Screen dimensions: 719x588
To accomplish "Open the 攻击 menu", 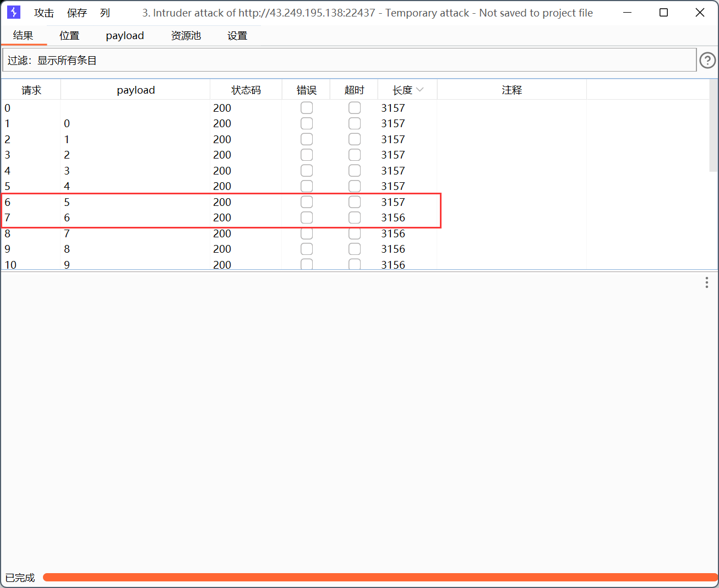I will tap(44, 13).
